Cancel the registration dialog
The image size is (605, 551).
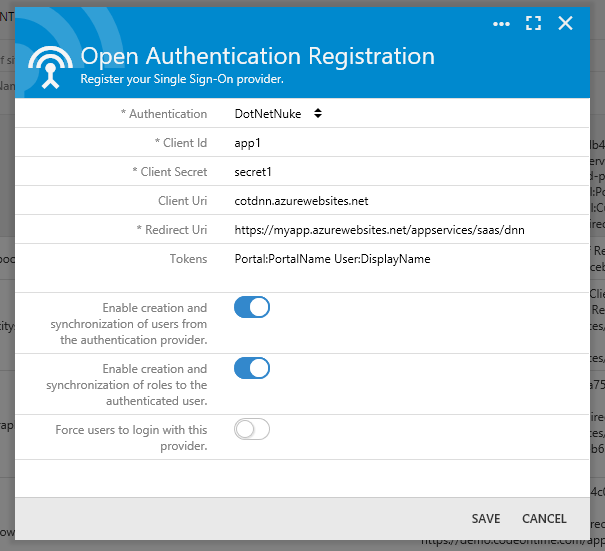pyautogui.click(x=544, y=519)
